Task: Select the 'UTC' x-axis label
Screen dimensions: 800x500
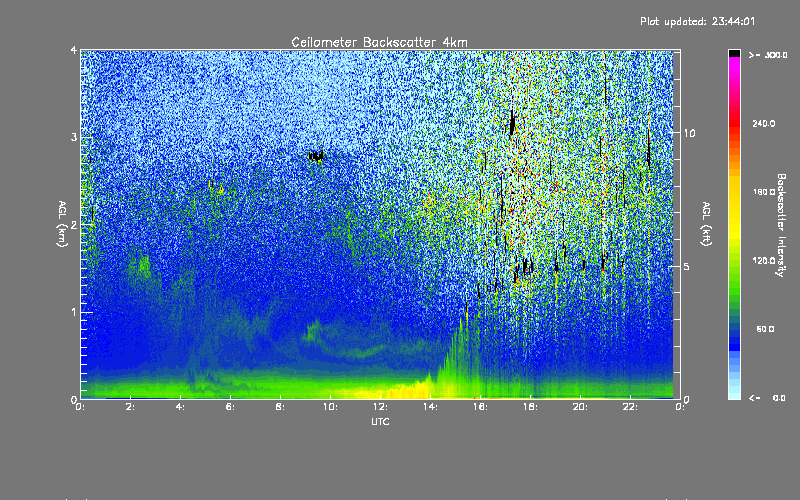Action: pos(380,422)
